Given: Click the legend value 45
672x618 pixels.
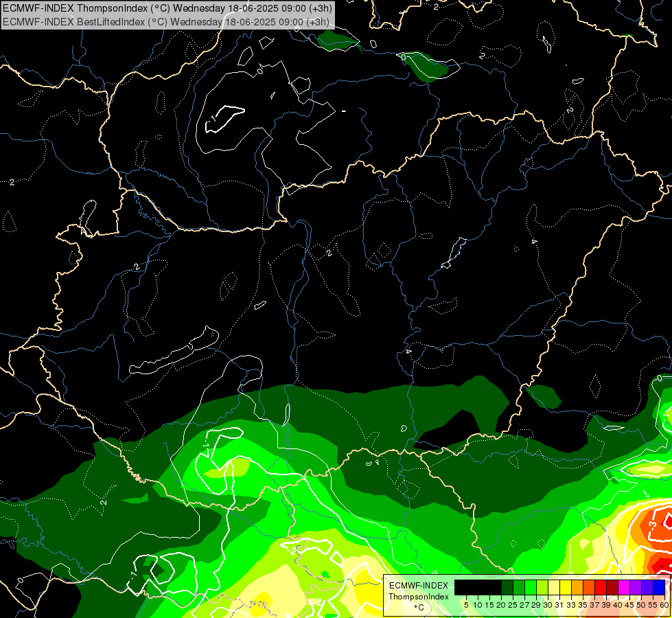Looking at the screenshot, I should coord(629,605).
